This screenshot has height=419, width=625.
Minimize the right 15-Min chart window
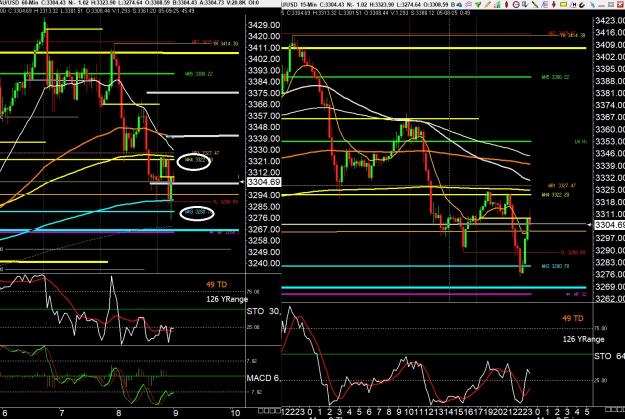[x=601, y=5]
